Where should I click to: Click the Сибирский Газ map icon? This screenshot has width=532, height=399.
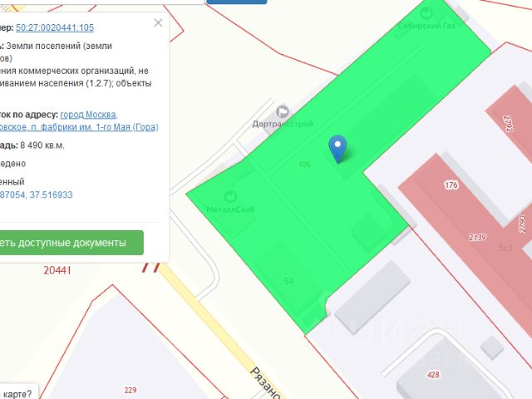[426, 13]
